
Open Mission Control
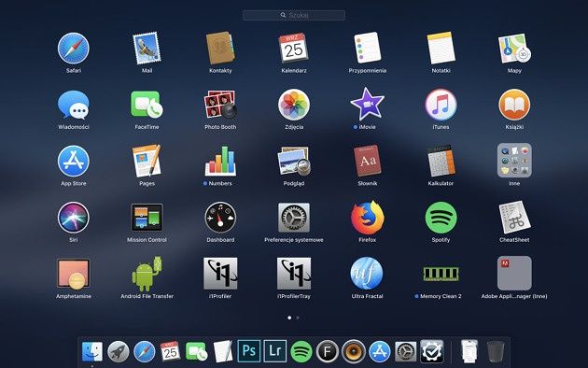147,218
